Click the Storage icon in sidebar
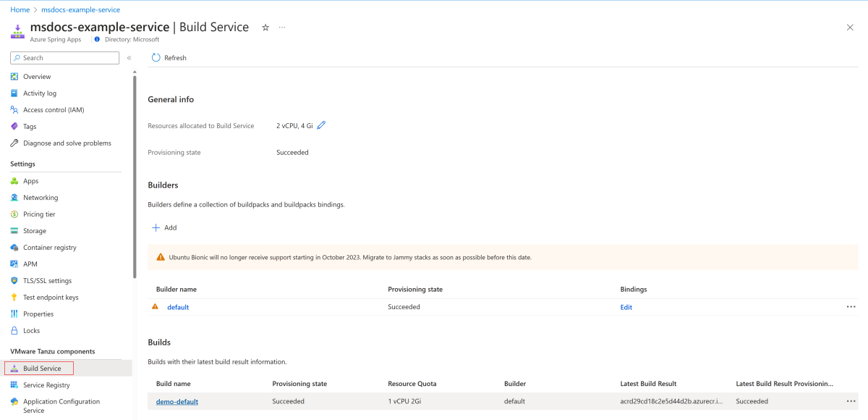Screen dimensions: 868x420 pos(14,231)
